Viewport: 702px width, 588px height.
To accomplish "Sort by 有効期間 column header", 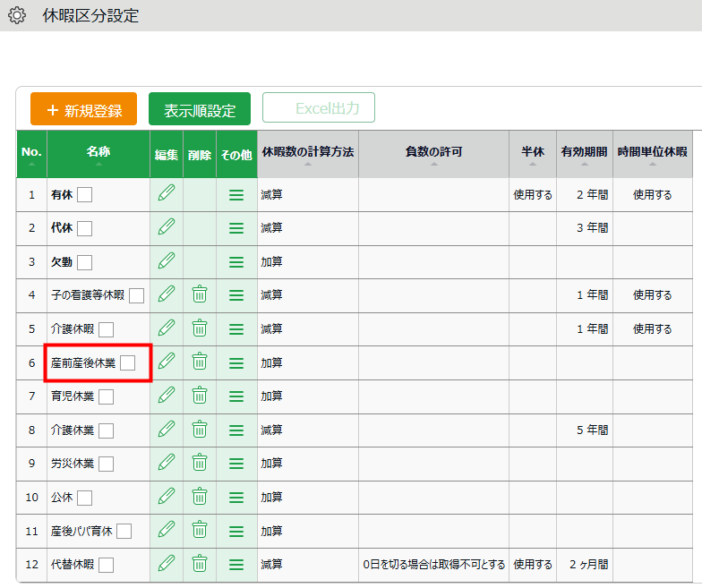I will click(x=584, y=154).
